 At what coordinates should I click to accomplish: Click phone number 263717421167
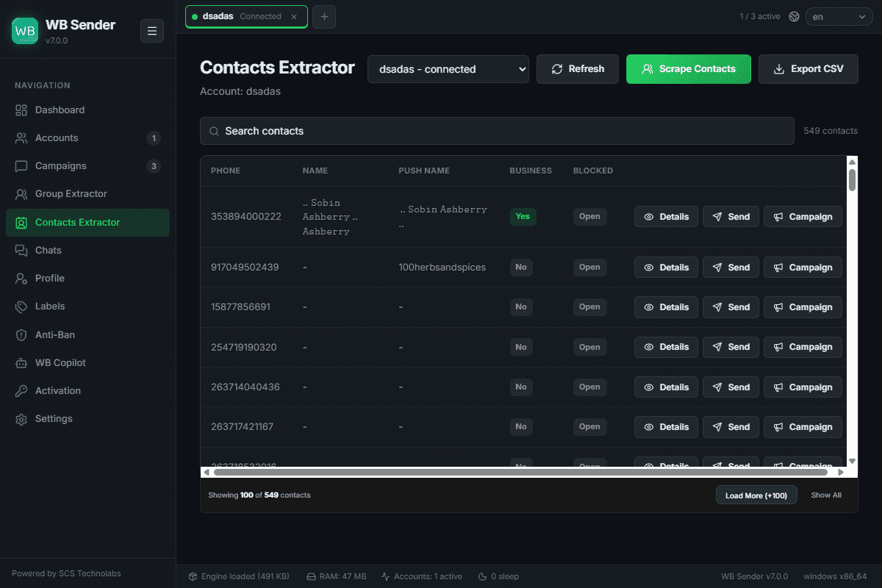pos(242,427)
